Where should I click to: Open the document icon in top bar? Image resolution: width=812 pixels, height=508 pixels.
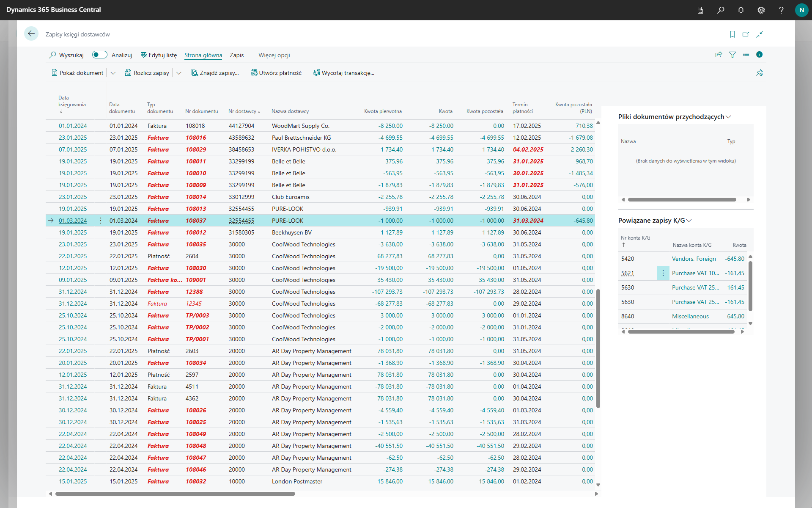tap(700, 10)
